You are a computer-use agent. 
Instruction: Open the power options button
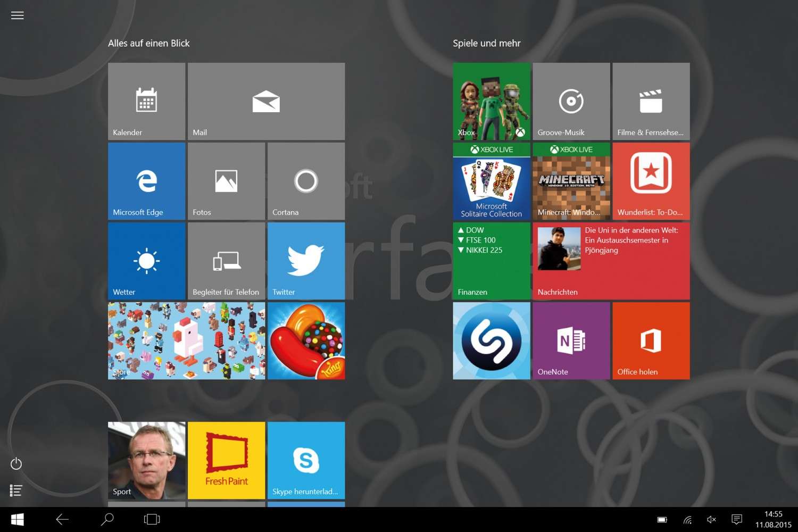tap(16, 463)
